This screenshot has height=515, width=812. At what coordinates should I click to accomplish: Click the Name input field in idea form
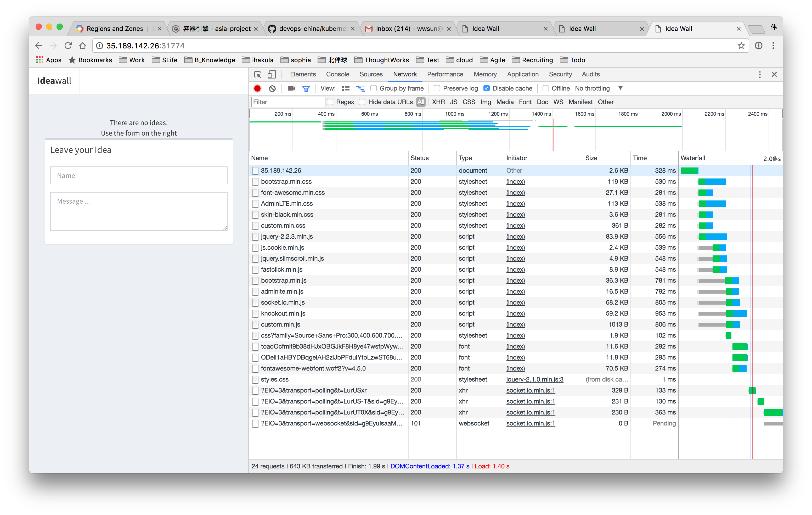click(x=139, y=176)
